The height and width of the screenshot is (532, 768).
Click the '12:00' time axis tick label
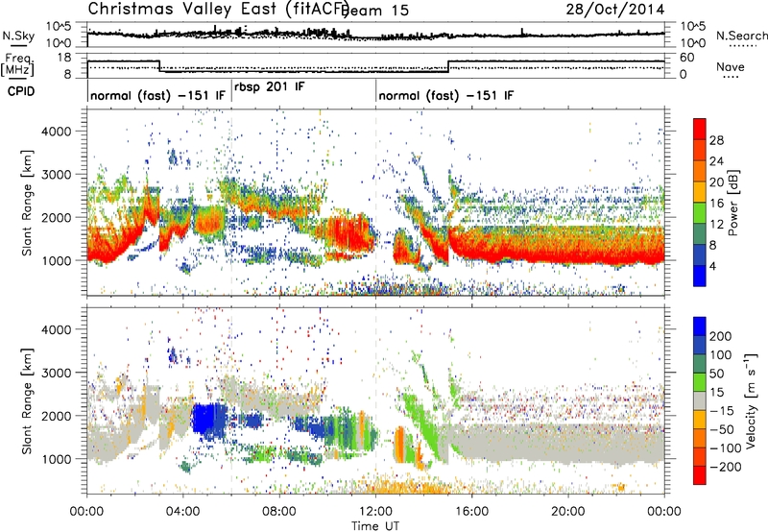(375, 512)
